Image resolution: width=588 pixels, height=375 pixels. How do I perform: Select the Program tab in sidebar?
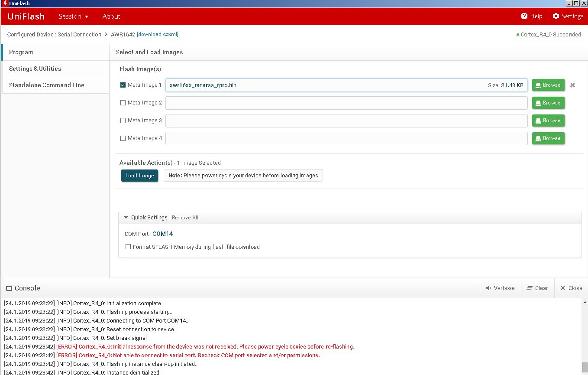click(x=55, y=52)
